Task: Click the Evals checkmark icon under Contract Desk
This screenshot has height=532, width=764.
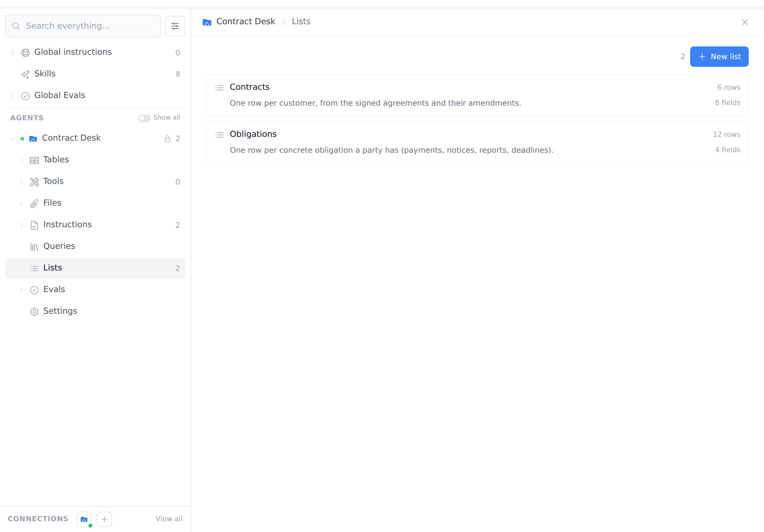Action: tap(34, 290)
